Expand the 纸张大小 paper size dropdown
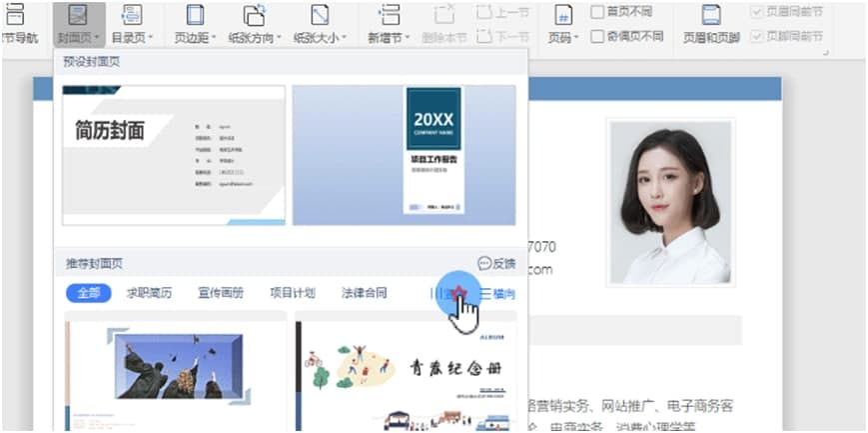The width and height of the screenshot is (868, 433). pyautogui.click(x=320, y=25)
